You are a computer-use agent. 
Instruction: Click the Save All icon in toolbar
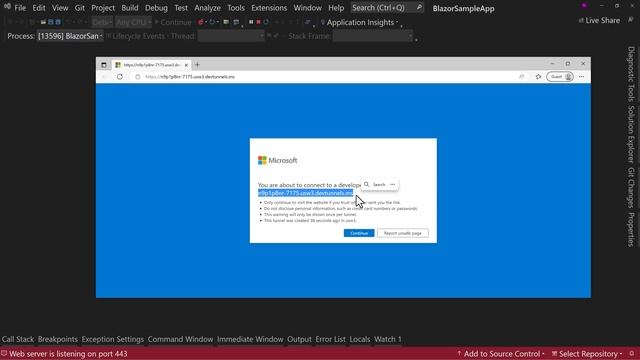coord(58,22)
